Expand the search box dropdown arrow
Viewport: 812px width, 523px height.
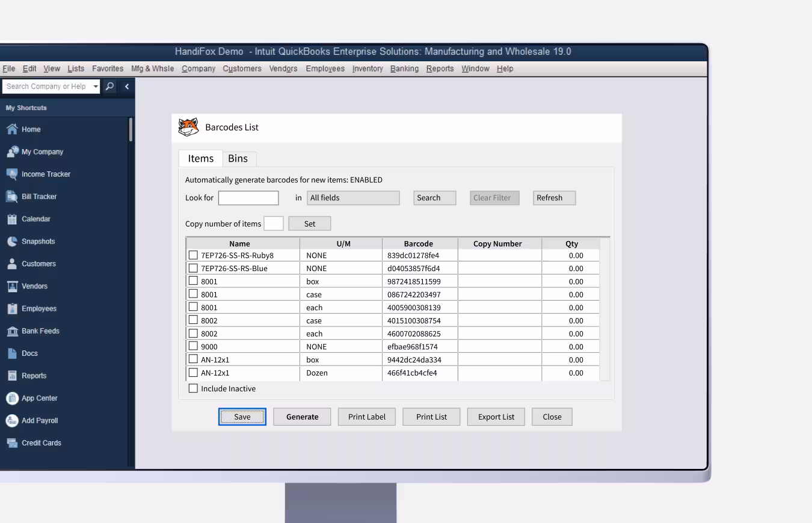click(x=96, y=87)
